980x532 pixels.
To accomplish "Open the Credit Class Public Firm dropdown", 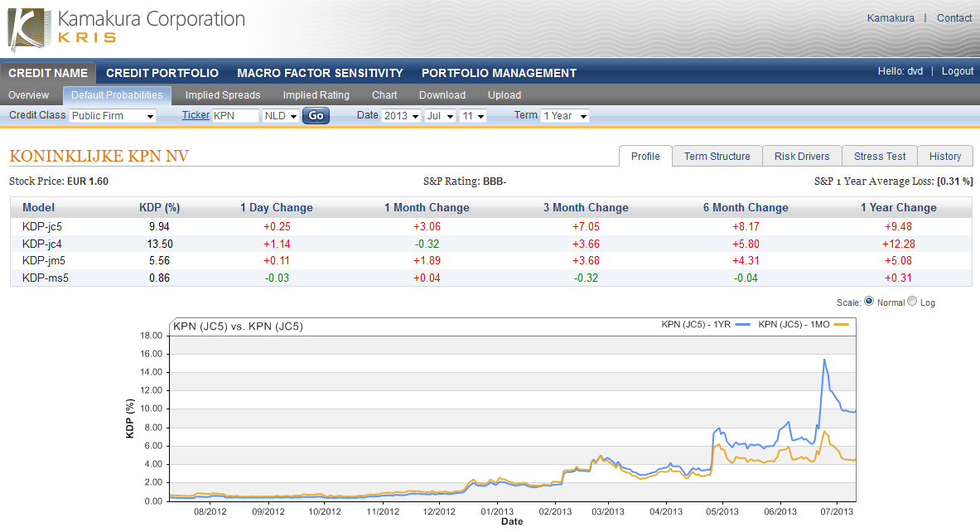I will coord(113,116).
